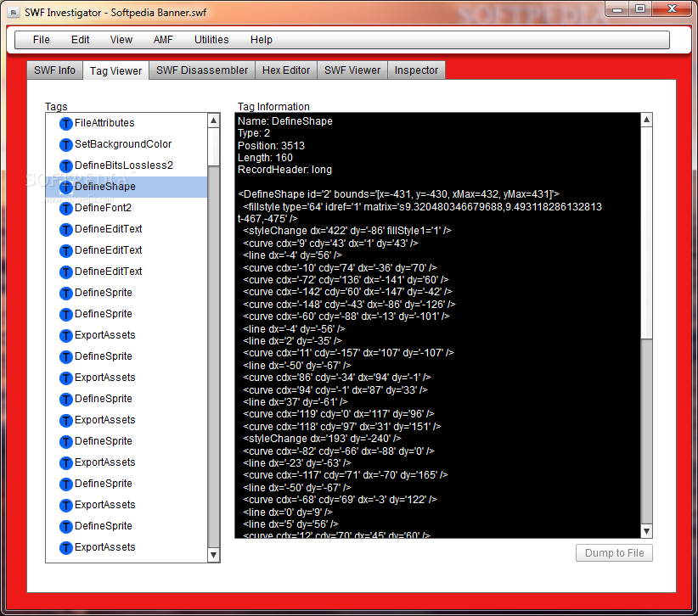Screen dimensions: 698x616
Task: Click the T icon beside SetBackgroundColor
Action: point(66,144)
